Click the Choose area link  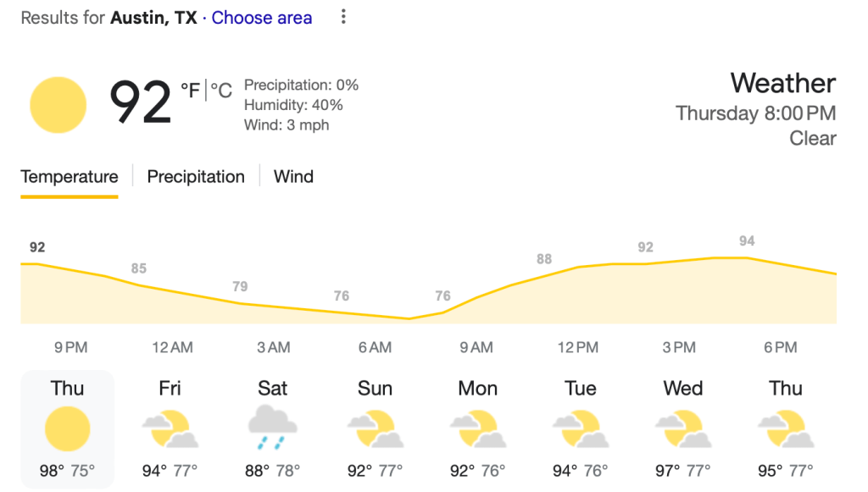coord(261,18)
